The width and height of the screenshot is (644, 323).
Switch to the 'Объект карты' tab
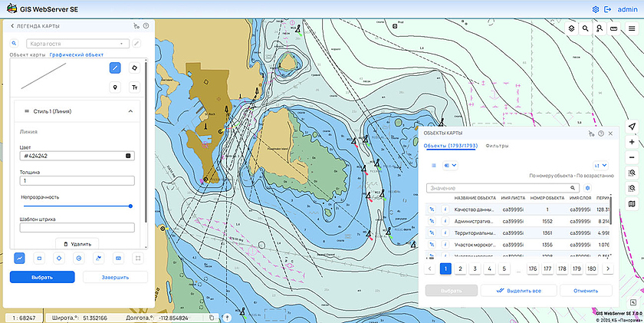pos(28,55)
